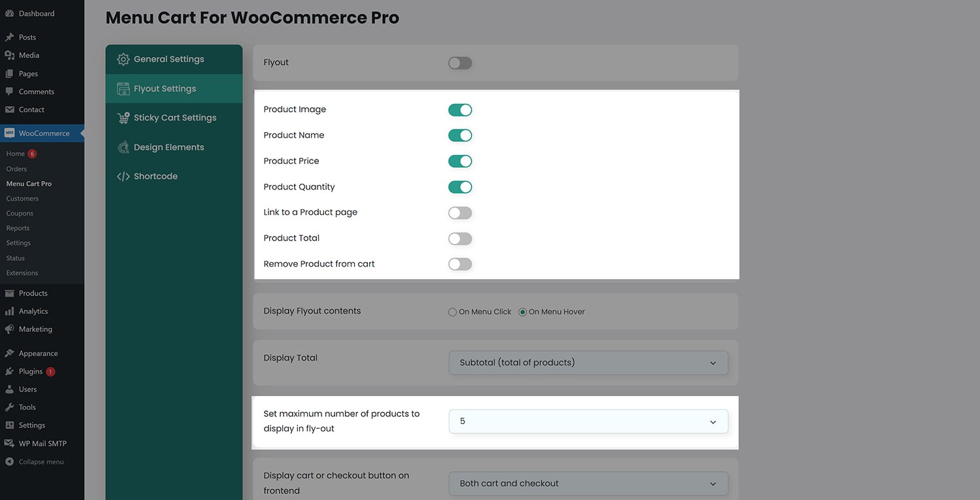Go to the Design Elements tab
The width and height of the screenshot is (980, 500).
coord(174,148)
